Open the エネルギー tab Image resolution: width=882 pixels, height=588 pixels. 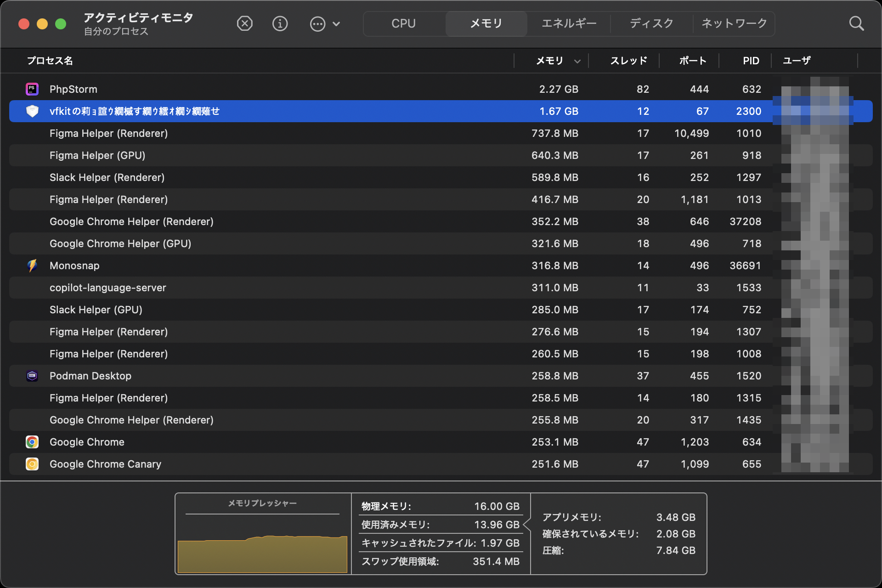(x=569, y=23)
